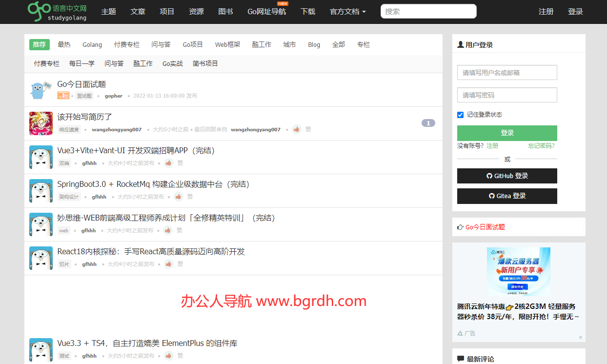607x364 pixels.
Task: Switch to the Web框架 tab
Action: pyautogui.click(x=227, y=44)
